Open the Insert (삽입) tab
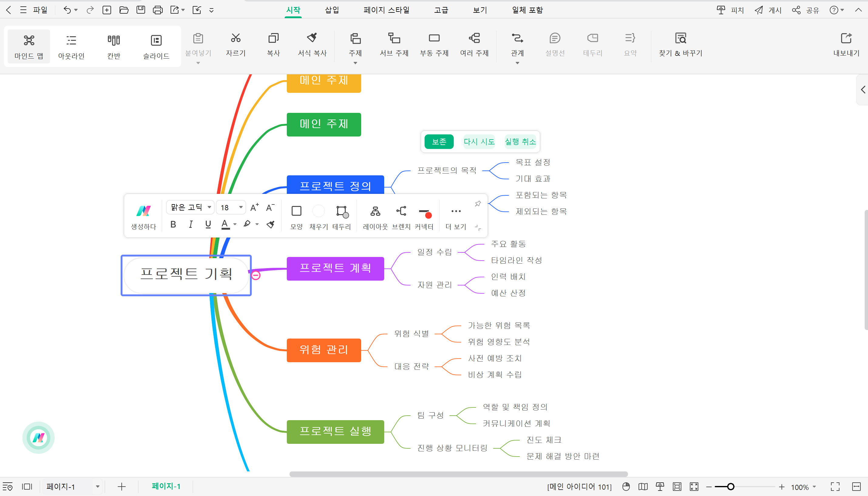868x496 pixels. (x=332, y=10)
